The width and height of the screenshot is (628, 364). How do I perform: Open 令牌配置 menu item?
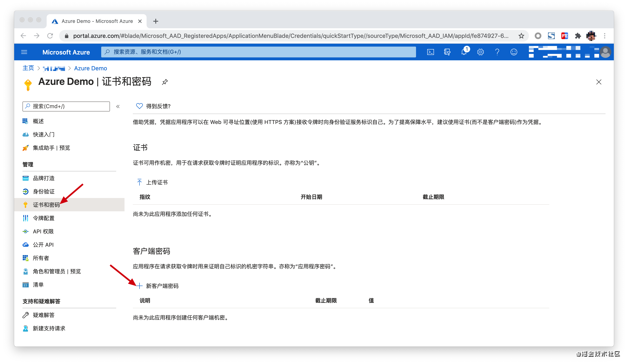(44, 218)
